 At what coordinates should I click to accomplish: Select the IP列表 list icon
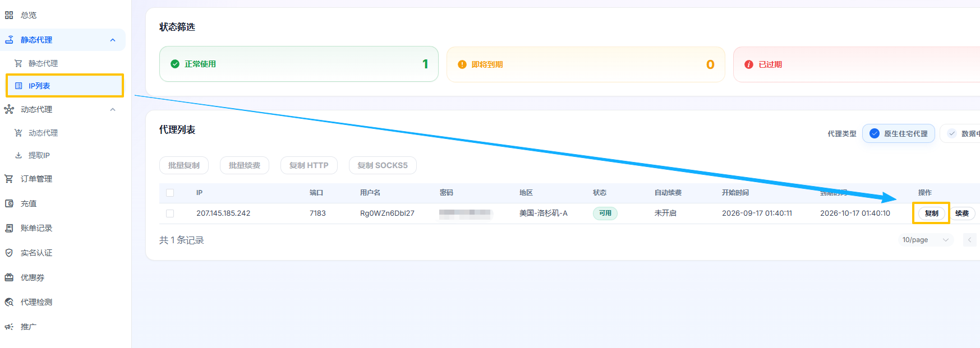click(x=19, y=86)
